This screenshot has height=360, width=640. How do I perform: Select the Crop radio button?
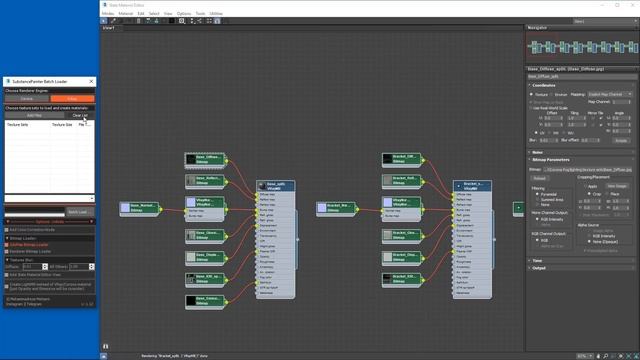tap(589, 194)
